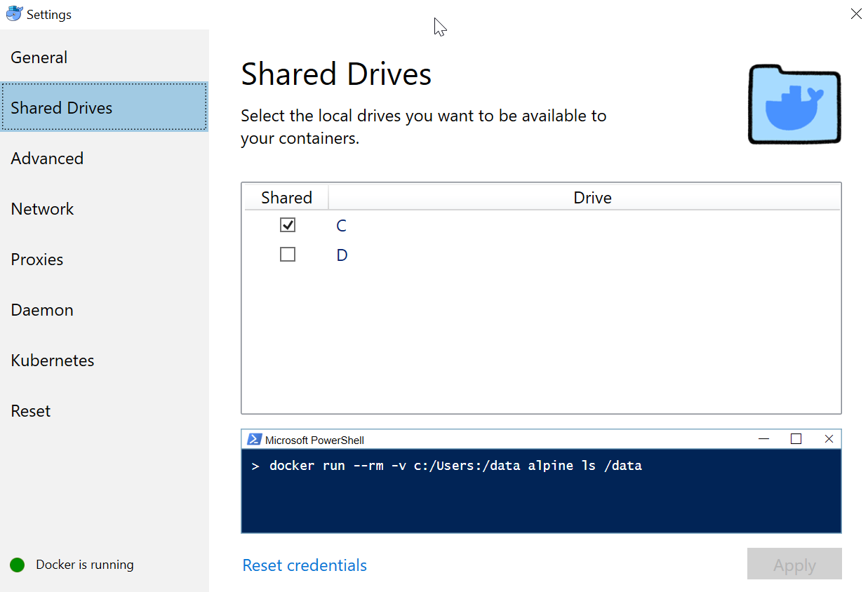Enable sharing for drive D
868x592 pixels.
coord(288,255)
